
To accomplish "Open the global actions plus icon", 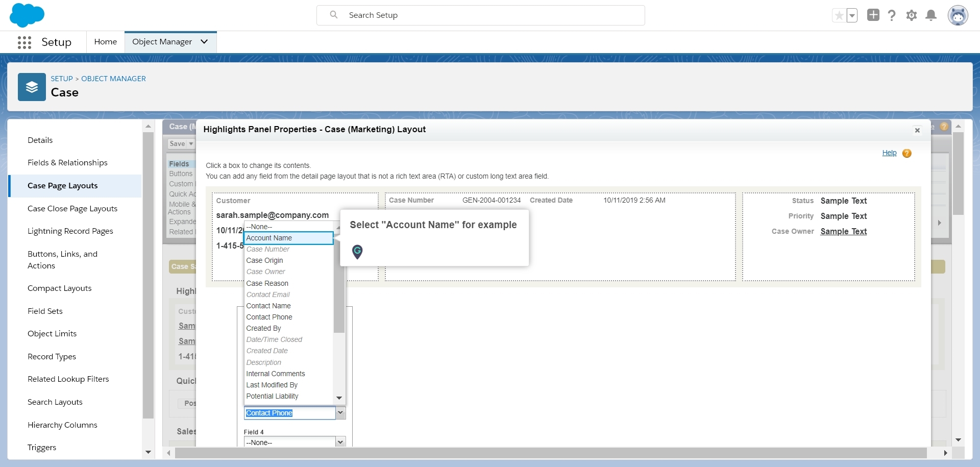I will [x=873, y=15].
